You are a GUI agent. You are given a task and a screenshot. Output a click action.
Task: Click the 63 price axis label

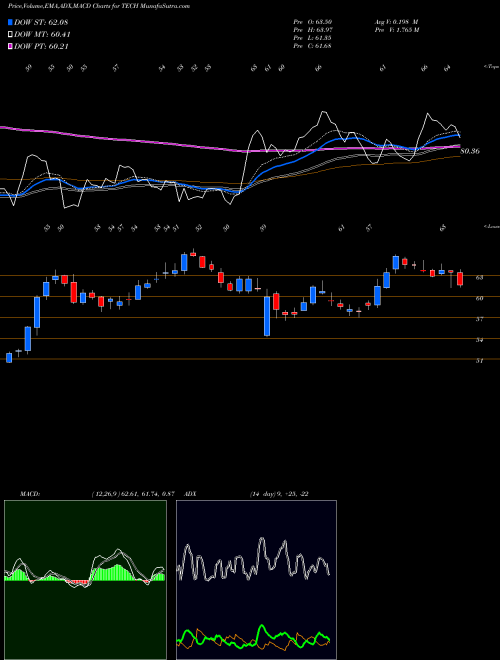coord(479,277)
